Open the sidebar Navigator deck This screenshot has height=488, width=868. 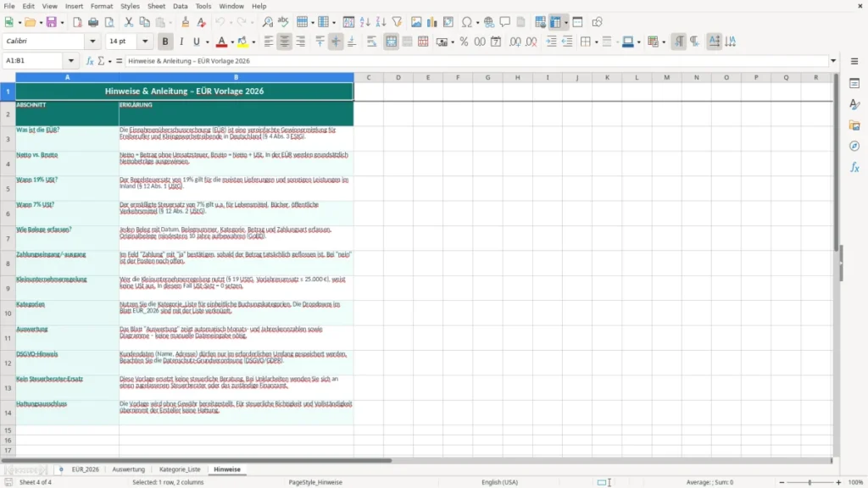coord(854,146)
